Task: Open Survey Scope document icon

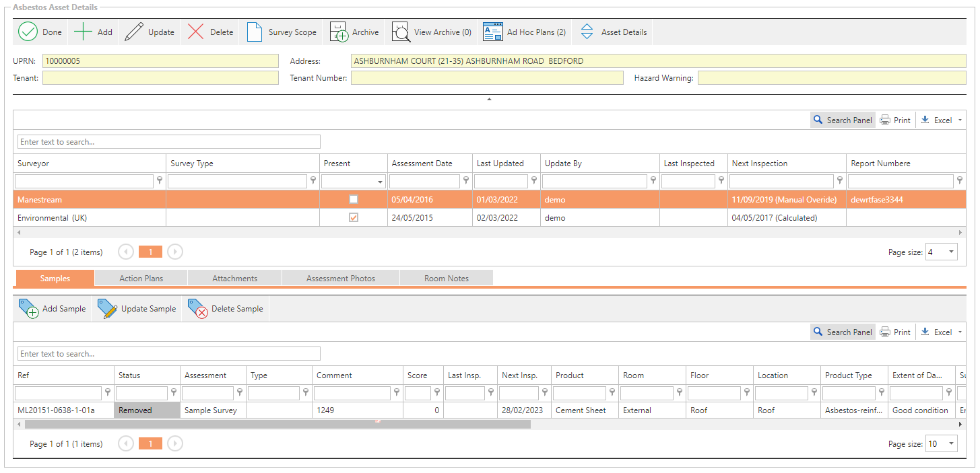Action: [x=255, y=32]
